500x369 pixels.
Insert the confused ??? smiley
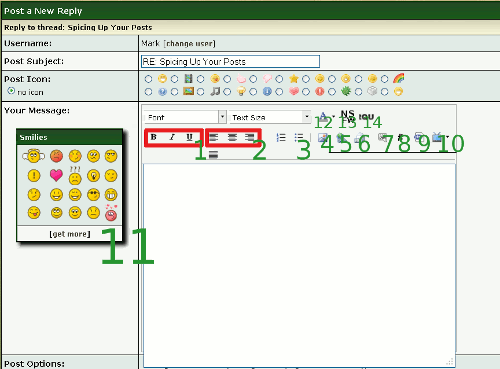point(75,176)
